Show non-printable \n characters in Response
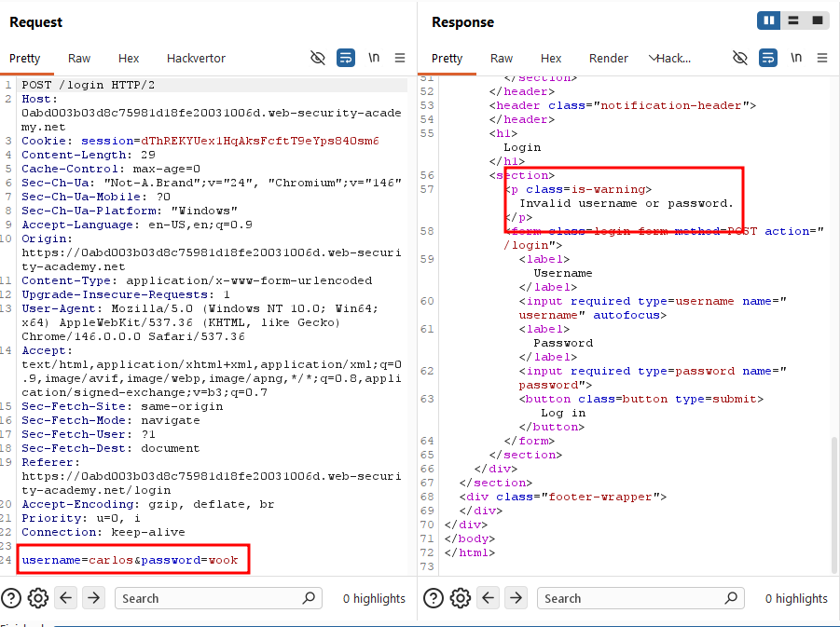 coord(796,58)
